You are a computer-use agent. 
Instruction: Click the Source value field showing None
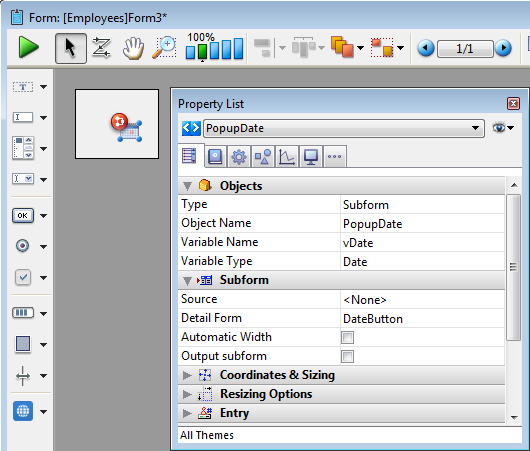click(x=423, y=300)
